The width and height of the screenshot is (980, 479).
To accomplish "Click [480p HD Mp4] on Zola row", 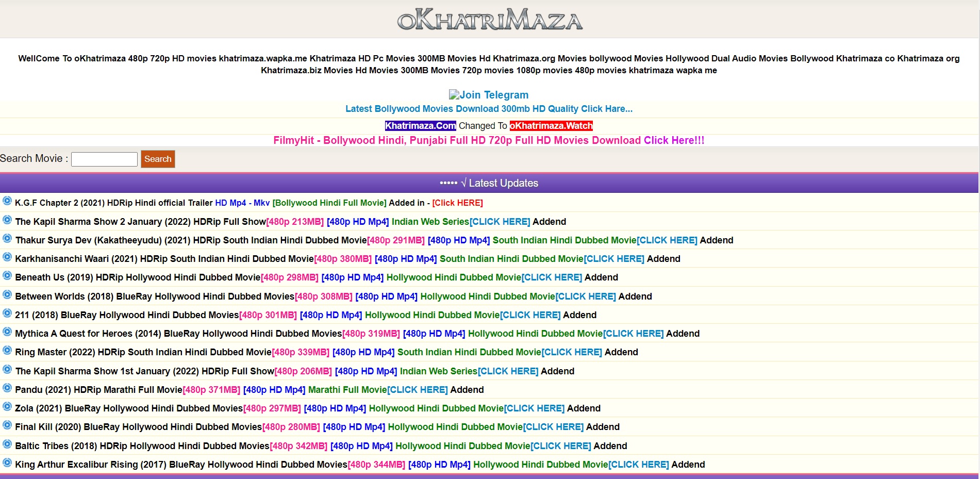I will [x=335, y=408].
